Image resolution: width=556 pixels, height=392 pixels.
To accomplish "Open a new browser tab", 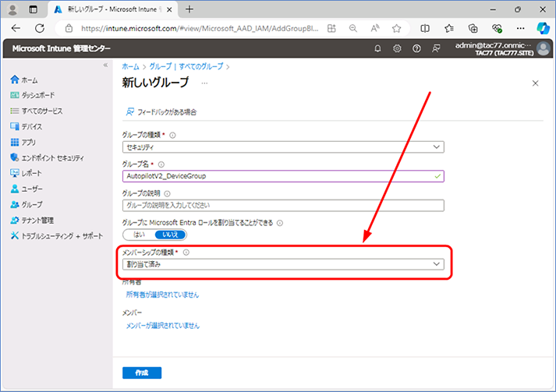I will 189,9.
